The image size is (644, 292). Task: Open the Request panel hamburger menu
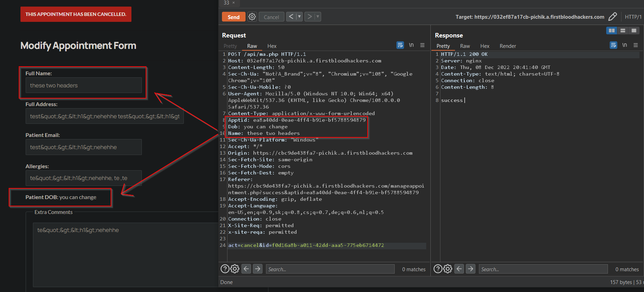[x=422, y=45]
